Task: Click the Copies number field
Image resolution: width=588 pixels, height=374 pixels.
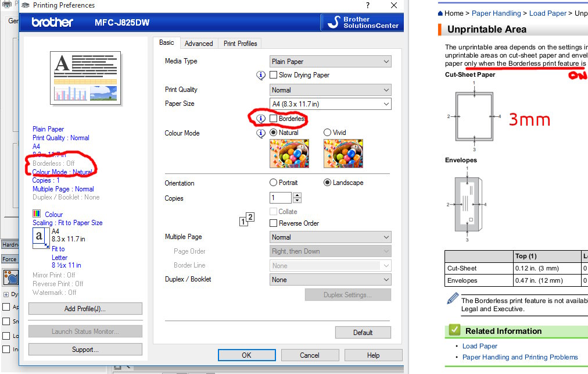Action: (281, 198)
